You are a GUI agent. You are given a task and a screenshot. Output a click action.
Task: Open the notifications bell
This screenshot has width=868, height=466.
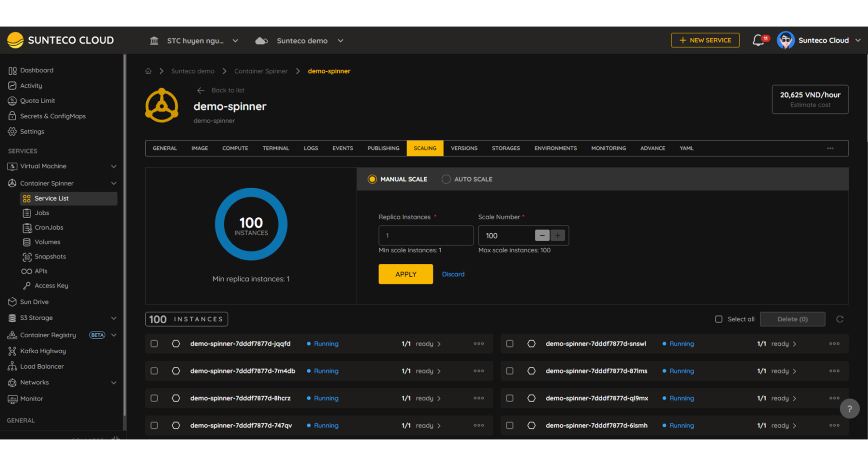[759, 41]
